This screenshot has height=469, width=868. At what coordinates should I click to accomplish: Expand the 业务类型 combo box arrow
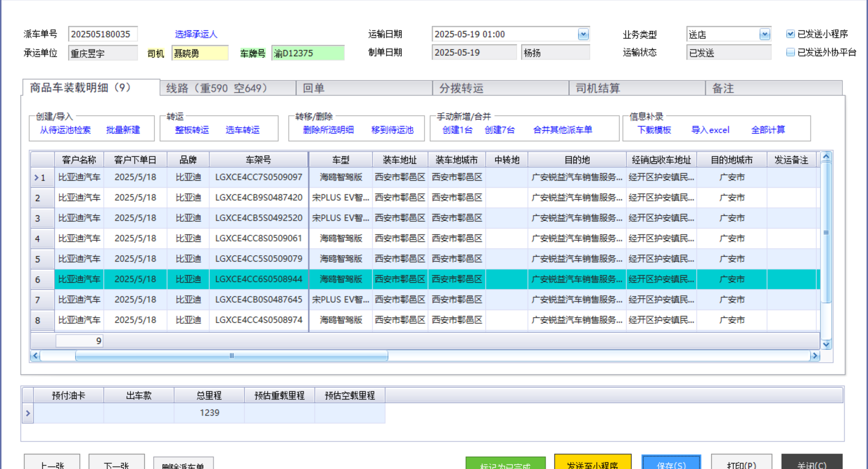coord(765,34)
